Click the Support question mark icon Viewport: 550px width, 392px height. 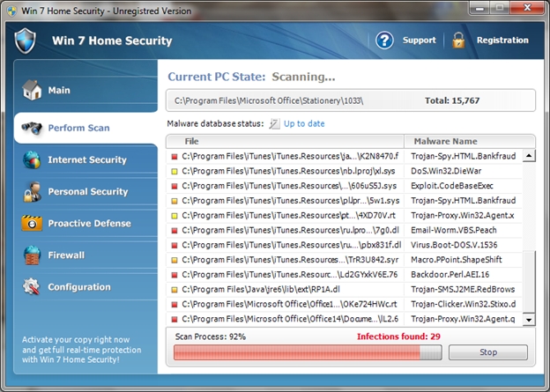tap(384, 41)
